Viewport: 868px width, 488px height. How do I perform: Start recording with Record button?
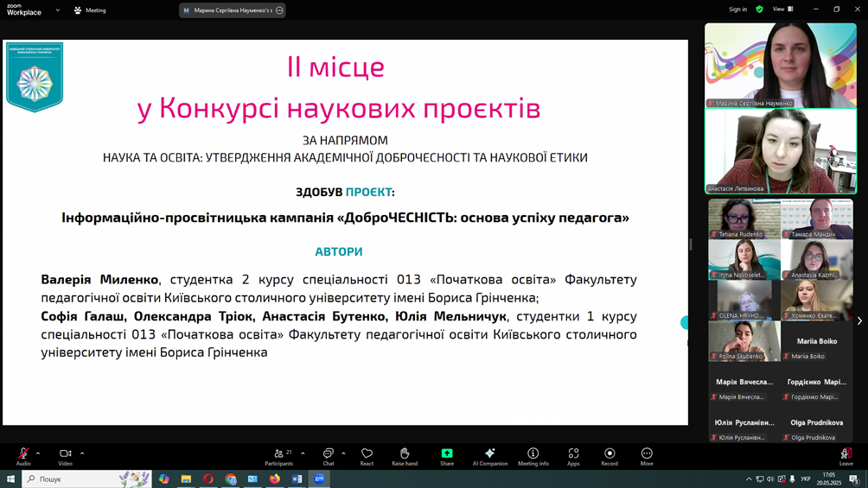pyautogui.click(x=610, y=455)
